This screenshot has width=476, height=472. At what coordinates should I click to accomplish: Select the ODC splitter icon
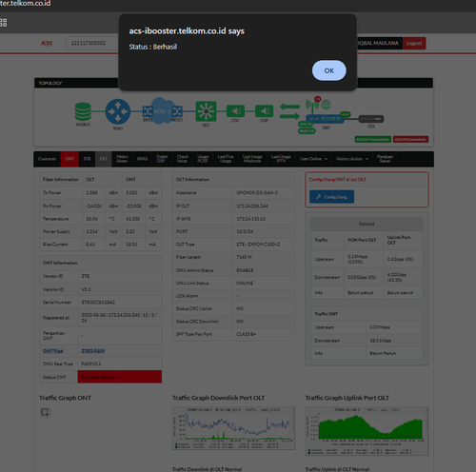click(235, 111)
